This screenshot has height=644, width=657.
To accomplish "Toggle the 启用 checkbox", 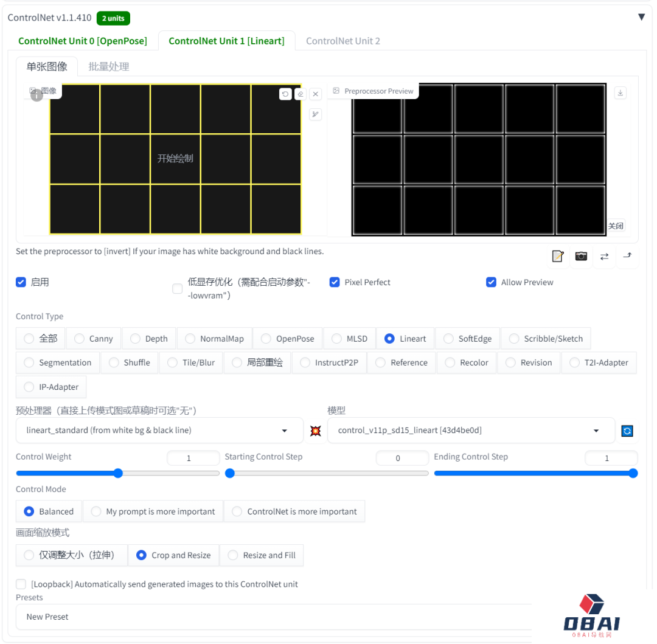I will (x=21, y=282).
